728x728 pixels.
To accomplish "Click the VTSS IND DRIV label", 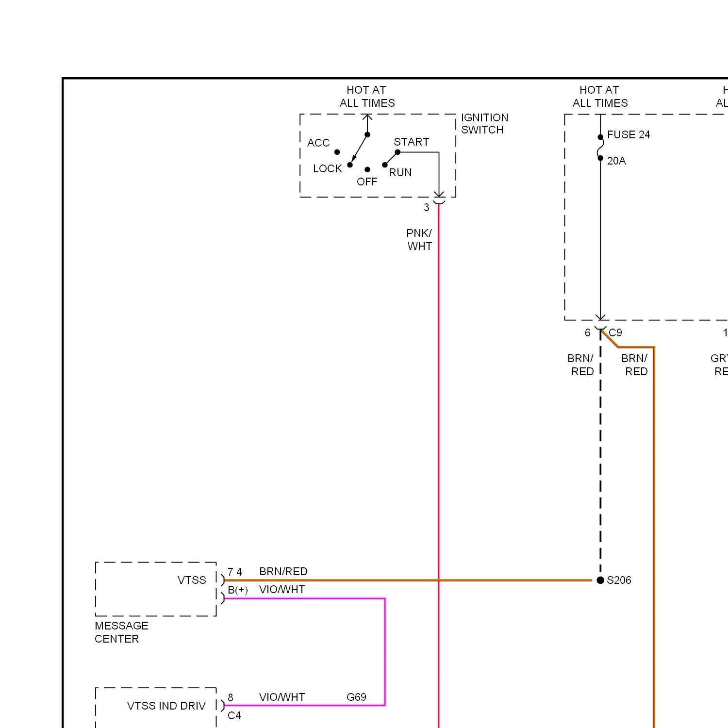I will (x=166, y=706).
